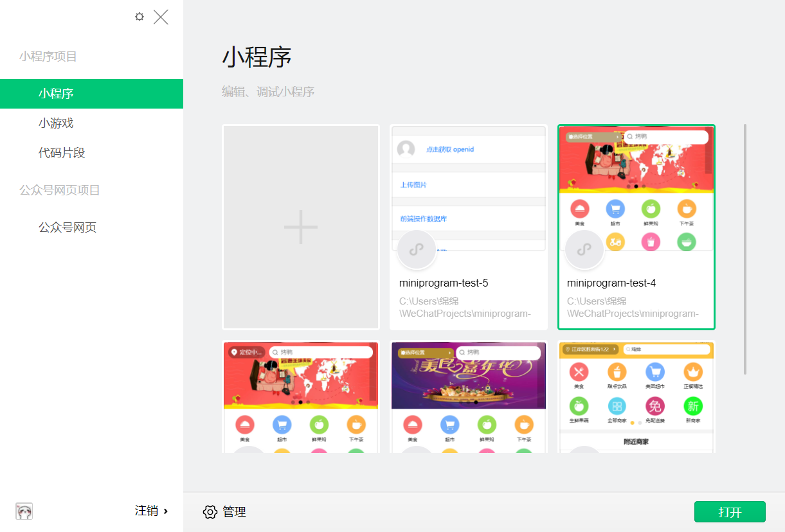Viewport: 785px width, 532px height.
Task: Click the 管理 label
Action: (234, 512)
